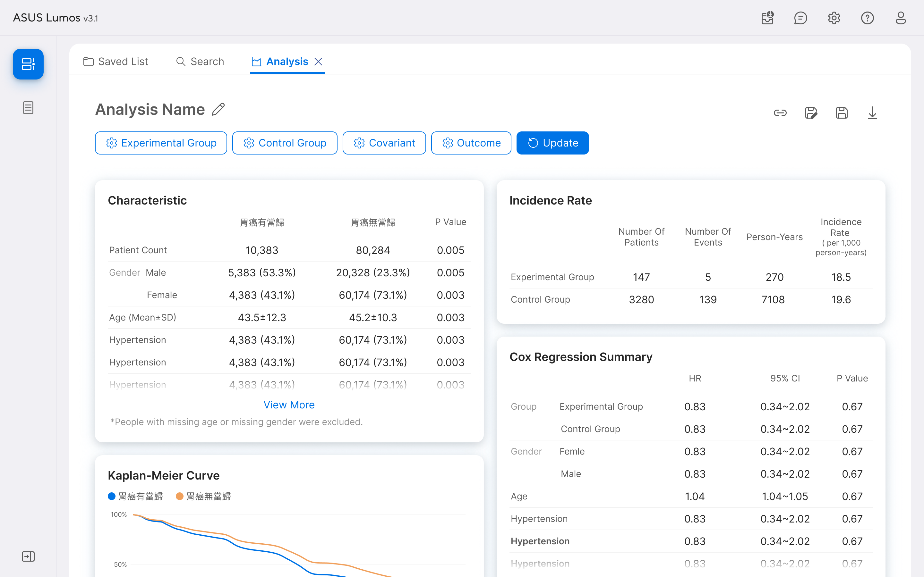The width and height of the screenshot is (924, 577).
Task: Open settings gear in top bar
Action: pyautogui.click(x=834, y=18)
